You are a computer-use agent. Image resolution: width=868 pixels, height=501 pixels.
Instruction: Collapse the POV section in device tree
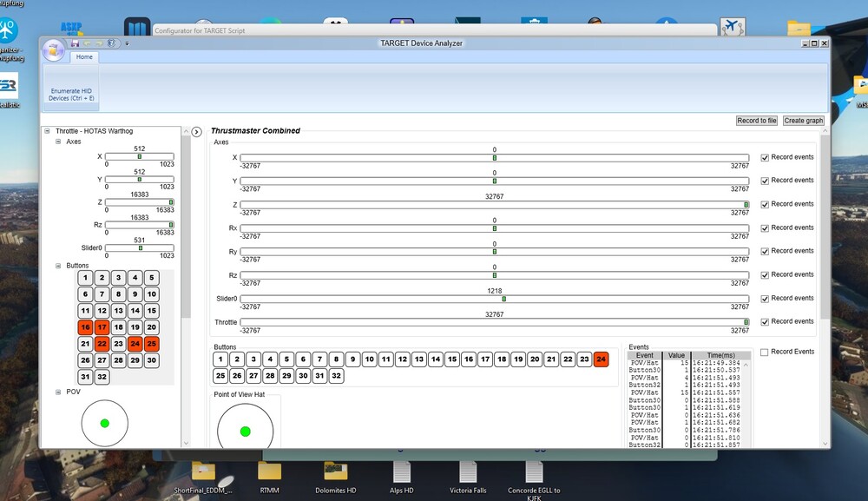click(x=58, y=392)
